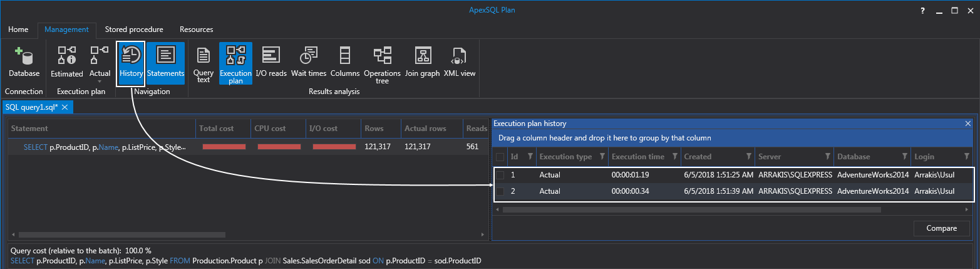The width and height of the screenshot is (980, 269).
Task: Select the SELECT p.ProductID statement row
Action: coord(248,147)
